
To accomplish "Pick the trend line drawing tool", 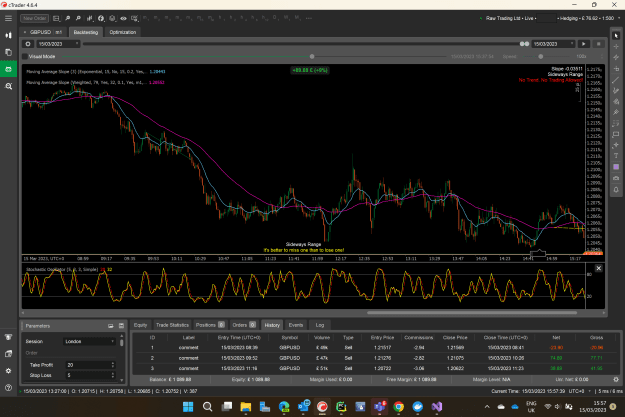I will (x=616, y=80).
